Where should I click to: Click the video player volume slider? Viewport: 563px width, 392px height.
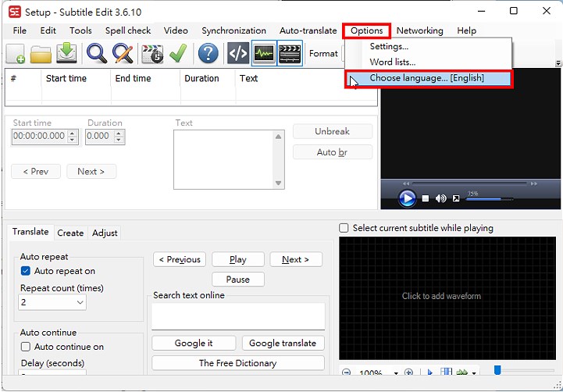(484, 199)
